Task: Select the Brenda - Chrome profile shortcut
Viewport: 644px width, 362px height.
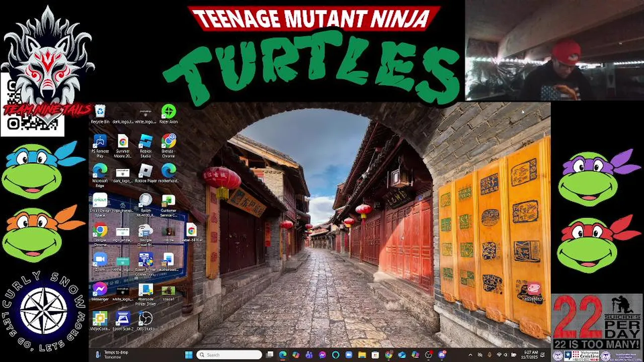Action: coord(169,146)
